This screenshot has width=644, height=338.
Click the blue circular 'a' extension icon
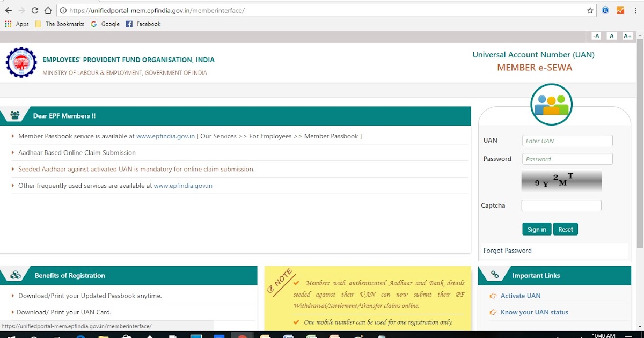click(x=605, y=10)
